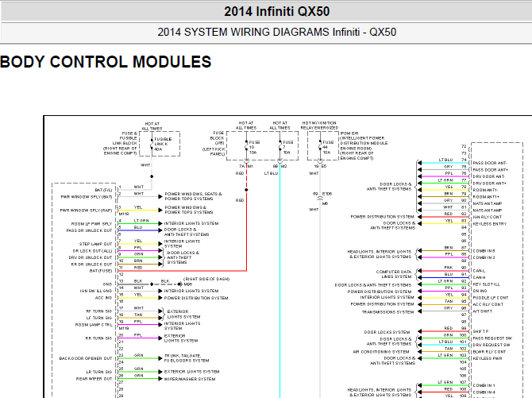Click the "PASS DR UNLOCK OUT" pin label

tap(89, 230)
